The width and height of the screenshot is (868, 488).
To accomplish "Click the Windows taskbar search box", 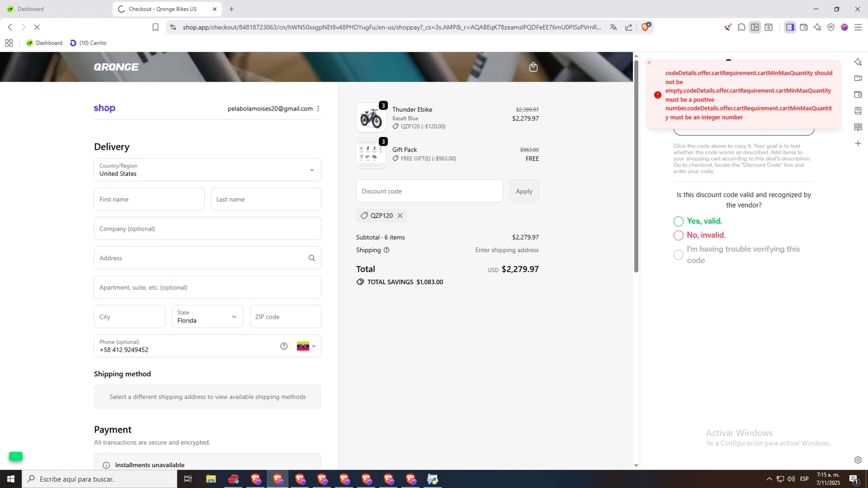I will (100, 479).
